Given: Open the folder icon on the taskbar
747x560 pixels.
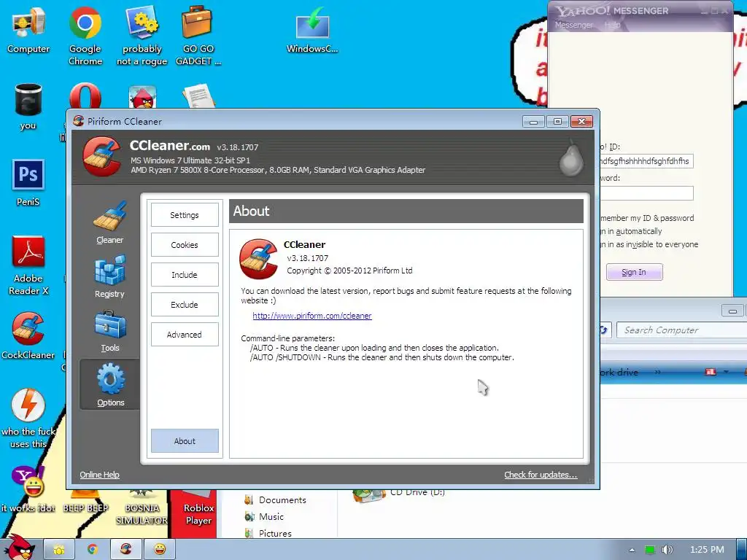Looking at the screenshot, I should pyautogui.click(x=59, y=550).
